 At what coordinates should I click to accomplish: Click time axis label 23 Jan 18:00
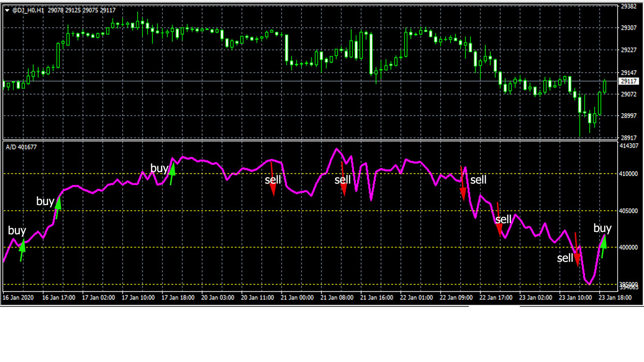[x=616, y=298]
